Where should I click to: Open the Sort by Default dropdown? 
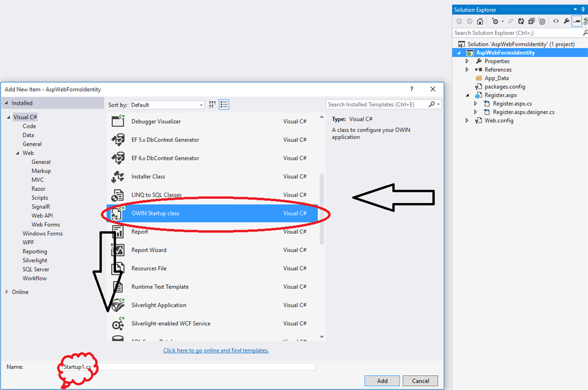(x=167, y=105)
